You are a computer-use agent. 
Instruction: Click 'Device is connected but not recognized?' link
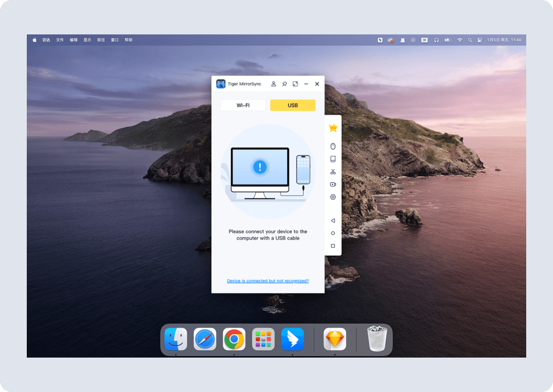(268, 281)
